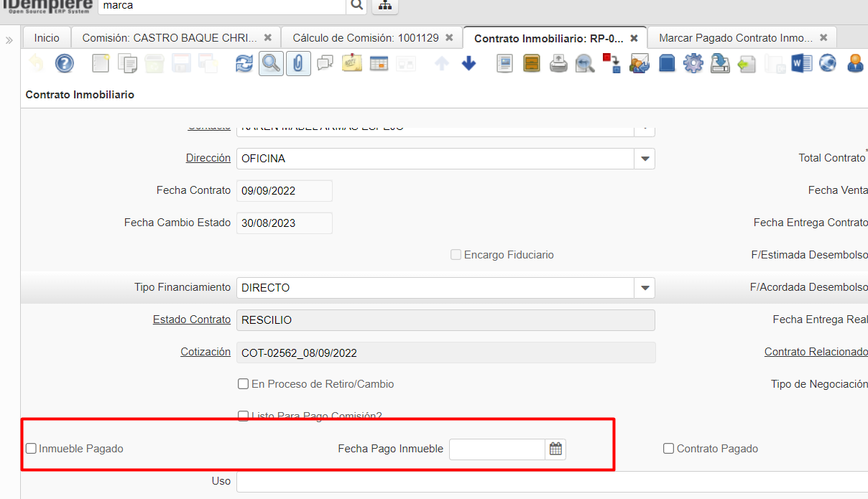Click the Uso text input field
Image resolution: width=868 pixels, height=499 pixels.
tap(546, 481)
